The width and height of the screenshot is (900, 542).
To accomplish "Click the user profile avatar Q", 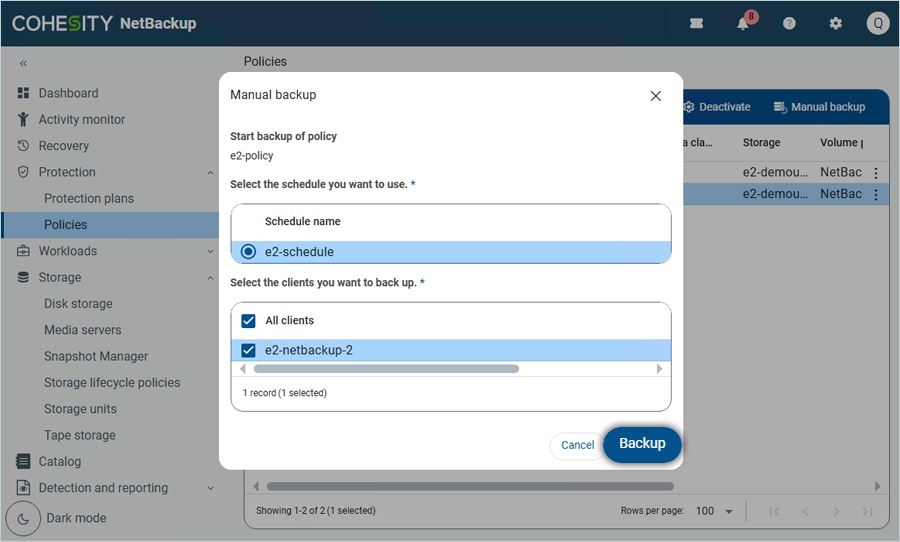I will point(877,23).
